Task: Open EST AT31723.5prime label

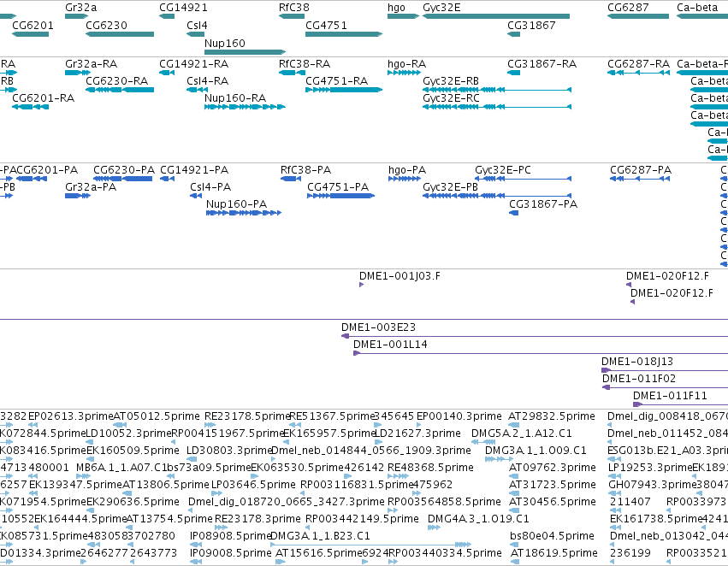Action: click(553, 485)
